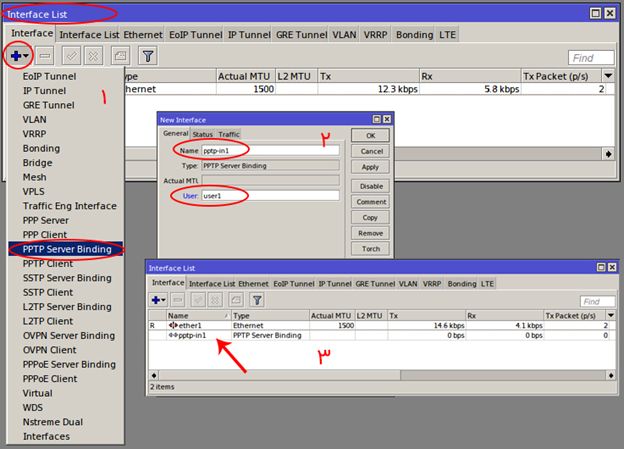Viewport: 624px width, 449px height.
Task: Click the Apply button in the New Interface dialog
Action: (x=370, y=167)
